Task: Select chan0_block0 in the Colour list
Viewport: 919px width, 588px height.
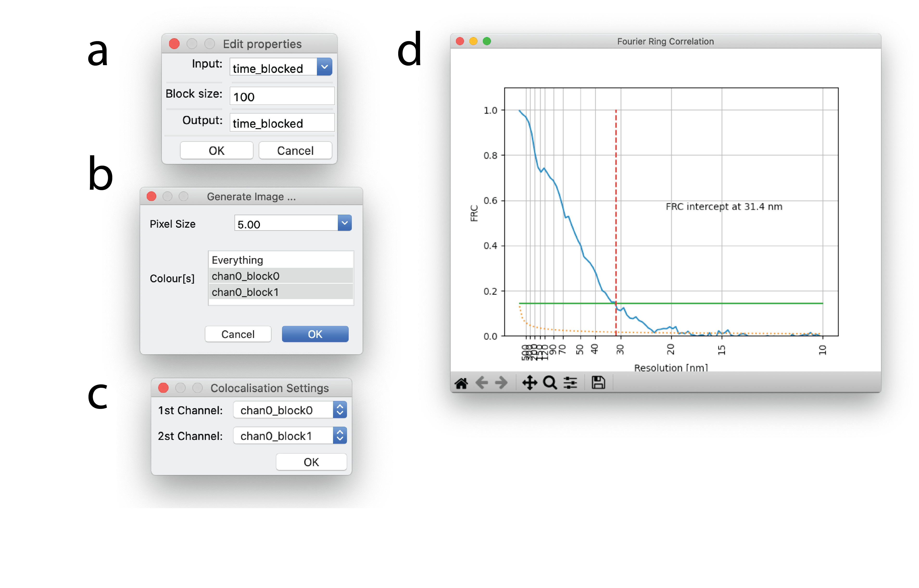Action: [x=281, y=276]
